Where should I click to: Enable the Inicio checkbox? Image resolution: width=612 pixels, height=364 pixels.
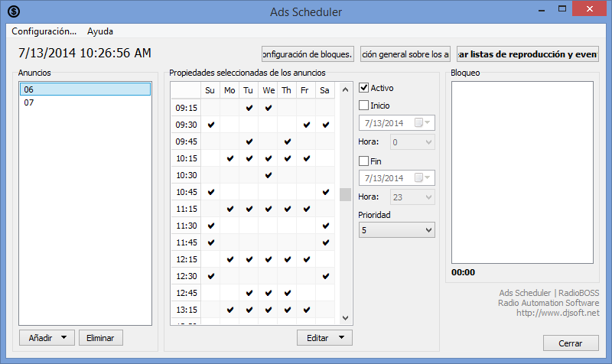coord(364,106)
